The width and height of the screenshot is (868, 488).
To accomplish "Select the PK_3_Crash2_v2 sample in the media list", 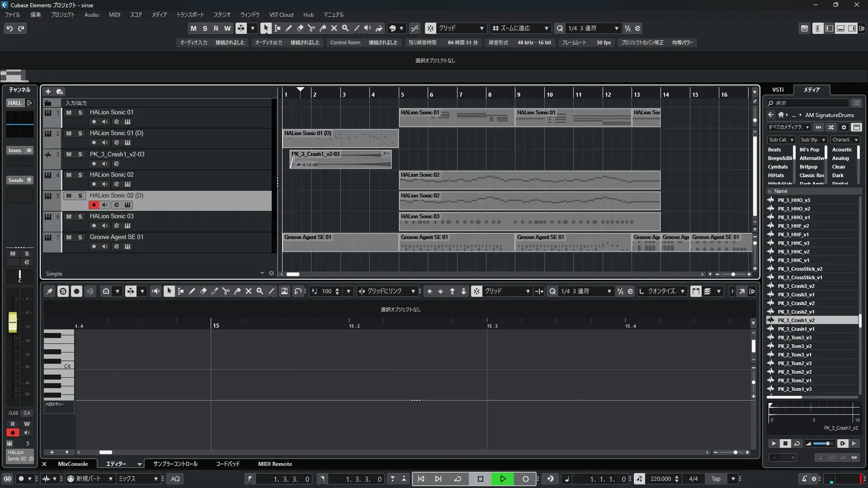I will click(x=796, y=303).
